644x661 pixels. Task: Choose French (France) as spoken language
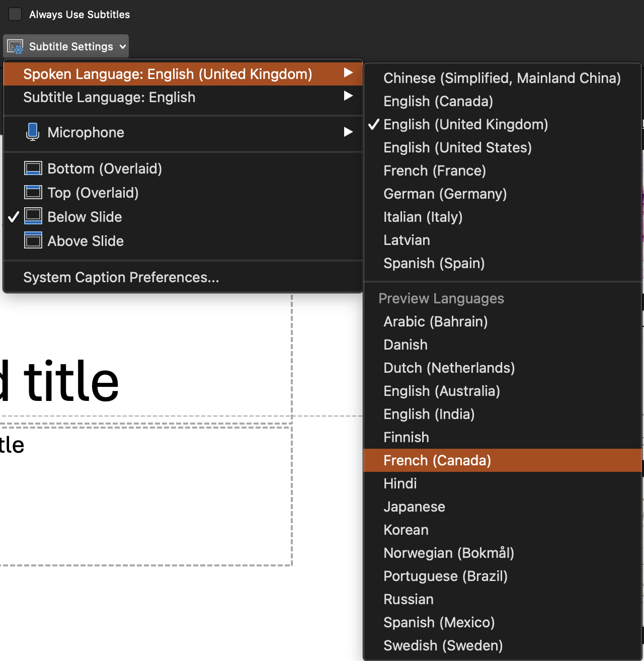click(503, 171)
